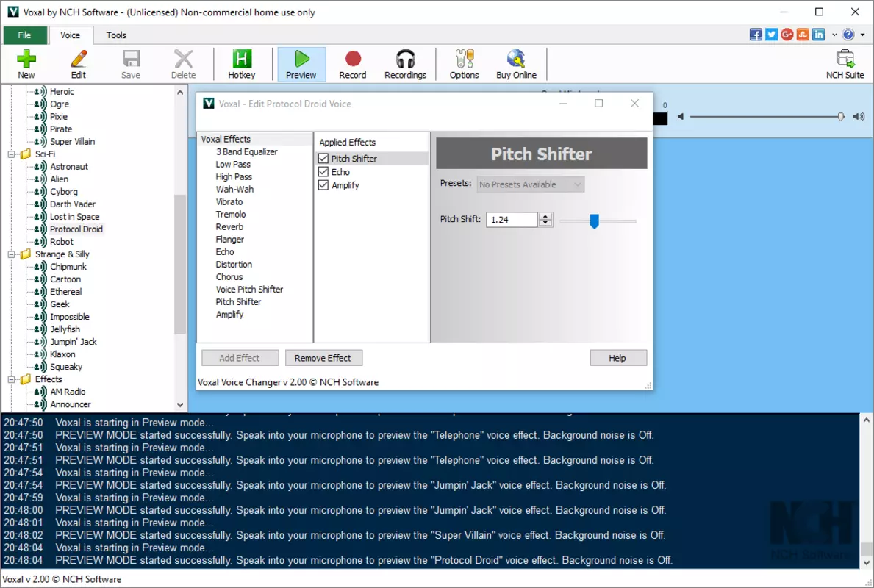Uncheck the Echo applied effect
This screenshot has width=874, height=588.
(x=323, y=172)
